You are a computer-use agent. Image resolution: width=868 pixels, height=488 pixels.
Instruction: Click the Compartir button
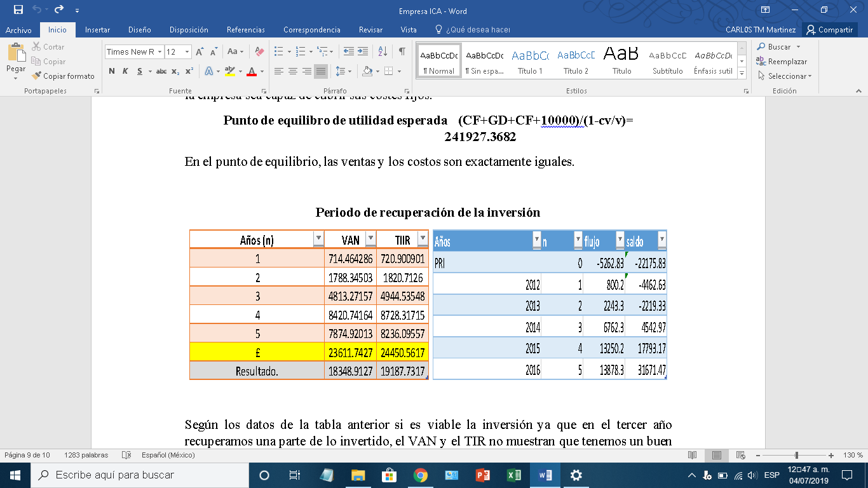pos(829,30)
